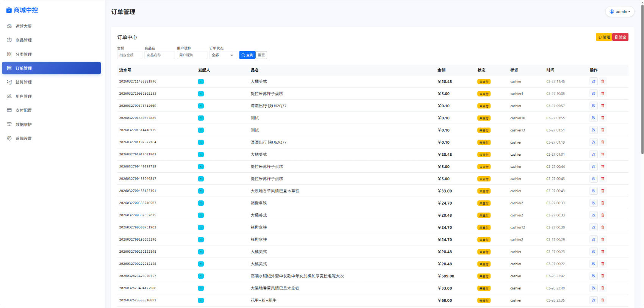The width and height of the screenshot is (644, 308).
Task: Click the blue 查询 search button
Action: 247,55
